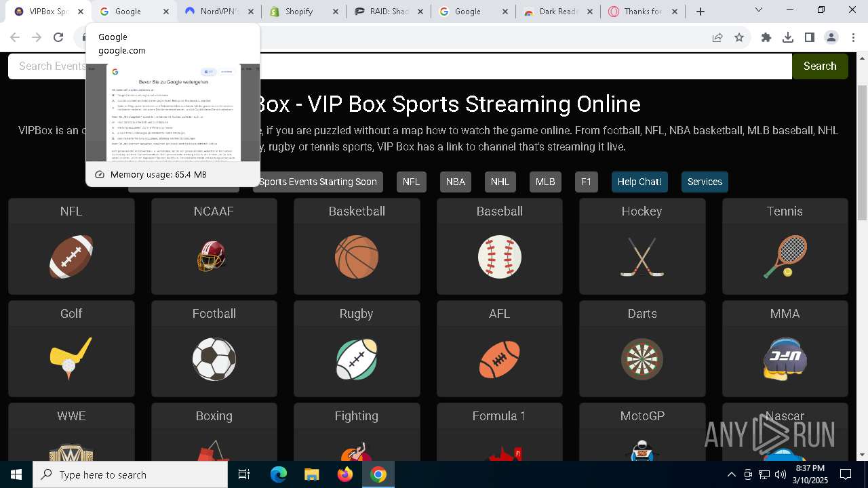Open the Extensions puzzle icon
This screenshot has width=868, height=488.
(766, 37)
